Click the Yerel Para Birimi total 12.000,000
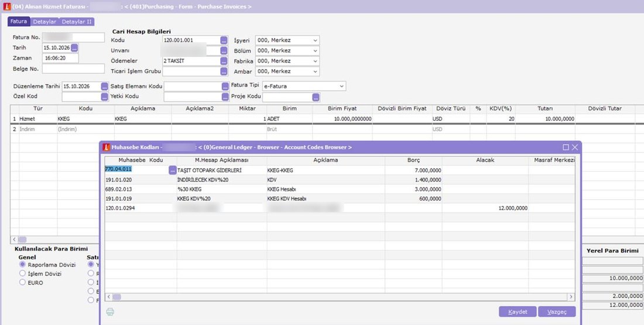Image resolution: width=644 pixels, height=325 pixels. pos(612,305)
